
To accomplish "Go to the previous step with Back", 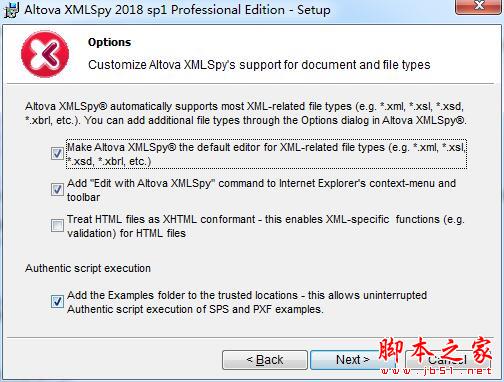I will (265, 360).
